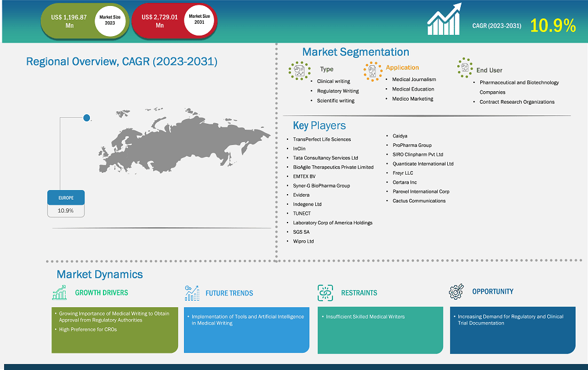
Task: Click Laboratory Corp of America Holdings
Action: tap(332, 223)
